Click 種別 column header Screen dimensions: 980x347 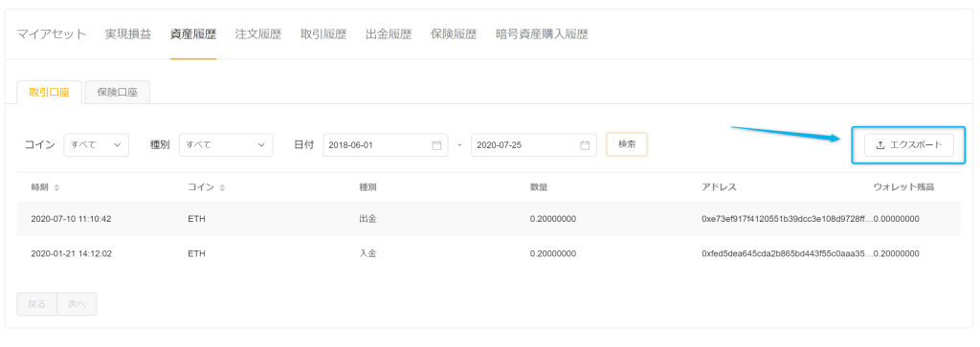click(x=367, y=187)
